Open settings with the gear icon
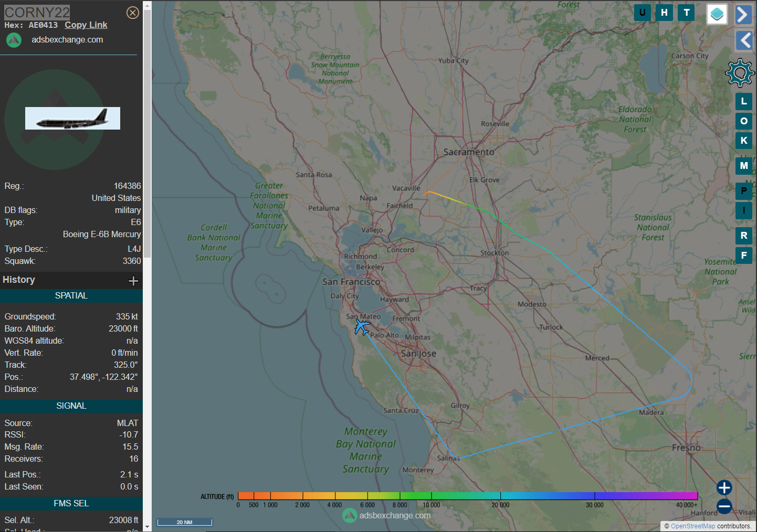Image resolution: width=757 pixels, height=532 pixels. tap(740, 73)
